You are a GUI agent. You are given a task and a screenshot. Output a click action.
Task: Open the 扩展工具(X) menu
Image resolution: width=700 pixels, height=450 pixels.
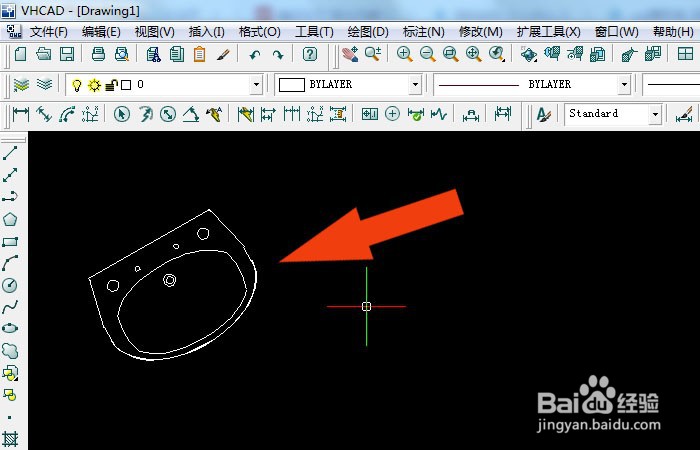(x=549, y=32)
